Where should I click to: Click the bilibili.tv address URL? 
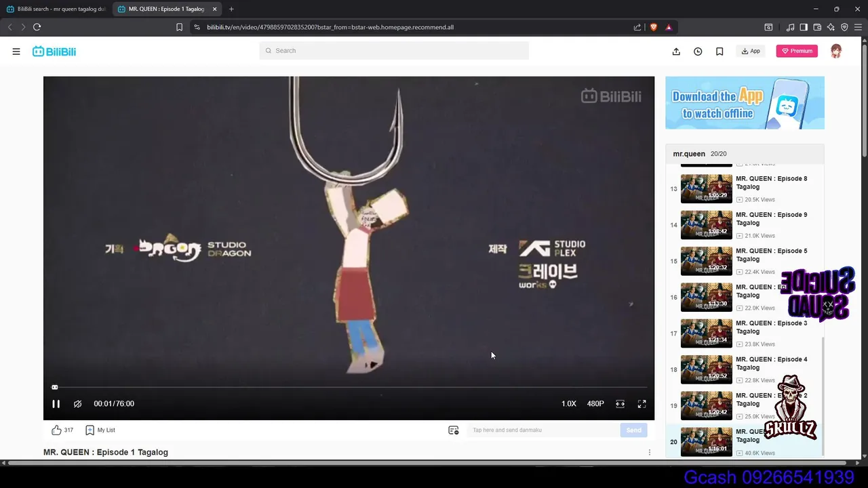tap(330, 27)
